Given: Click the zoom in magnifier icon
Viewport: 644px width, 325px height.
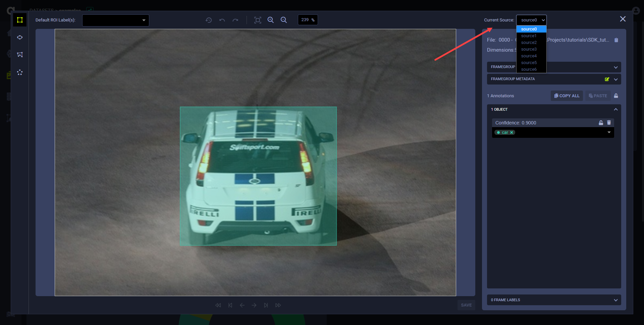Looking at the screenshot, I should 271,20.
